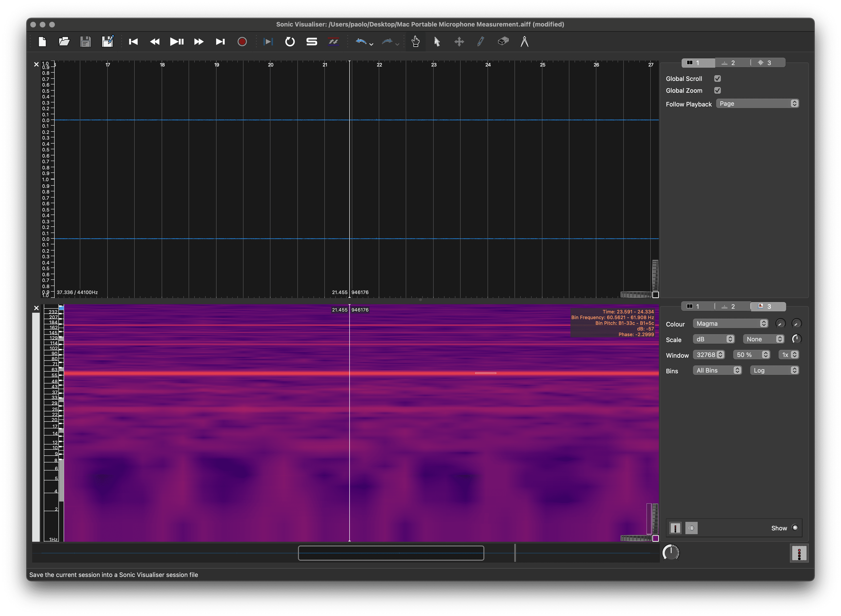The height and width of the screenshot is (616, 841).
Task: Start recording with red record button
Action: [x=242, y=41]
